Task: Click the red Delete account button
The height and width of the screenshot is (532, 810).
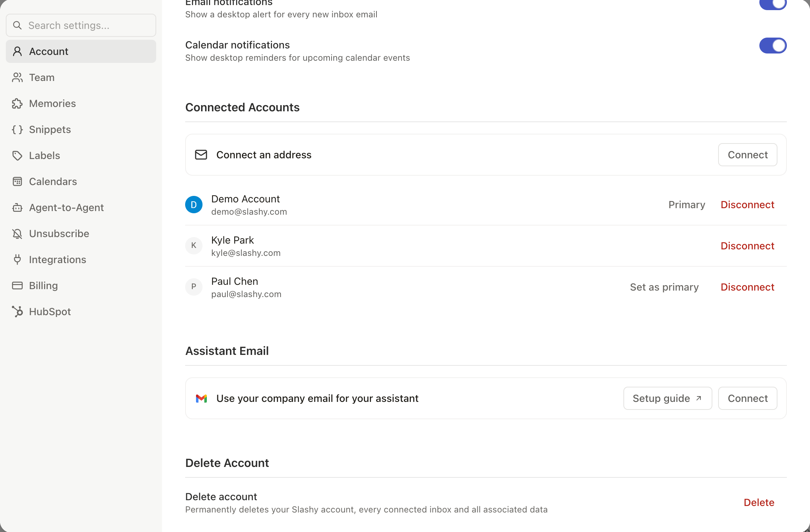Action: pyautogui.click(x=759, y=502)
